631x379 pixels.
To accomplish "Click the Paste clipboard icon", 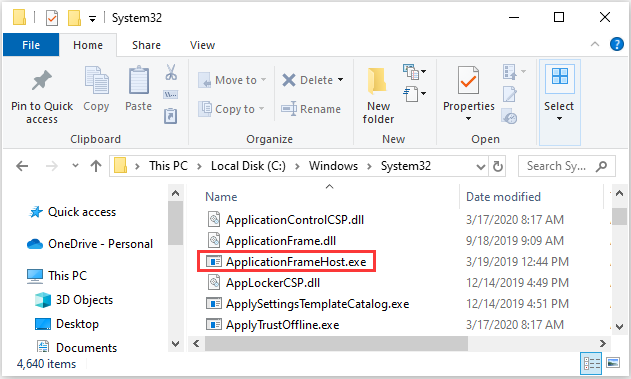I will point(138,80).
